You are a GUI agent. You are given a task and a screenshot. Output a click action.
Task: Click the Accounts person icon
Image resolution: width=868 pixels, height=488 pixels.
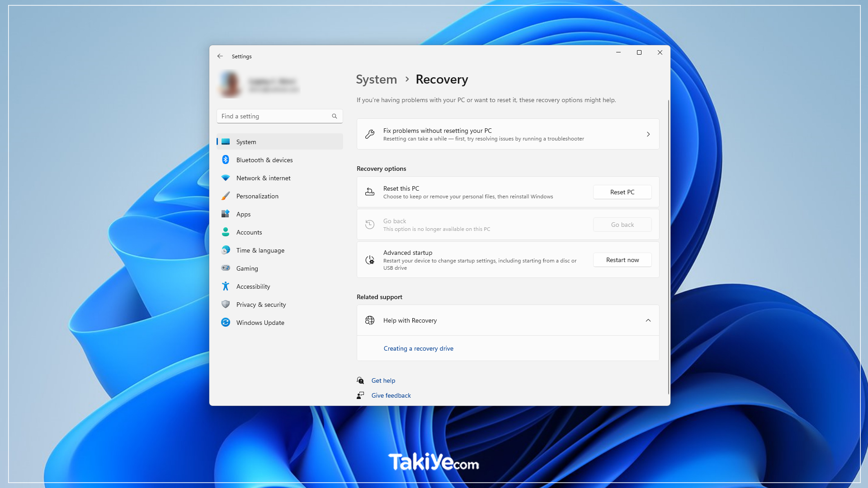(x=226, y=232)
